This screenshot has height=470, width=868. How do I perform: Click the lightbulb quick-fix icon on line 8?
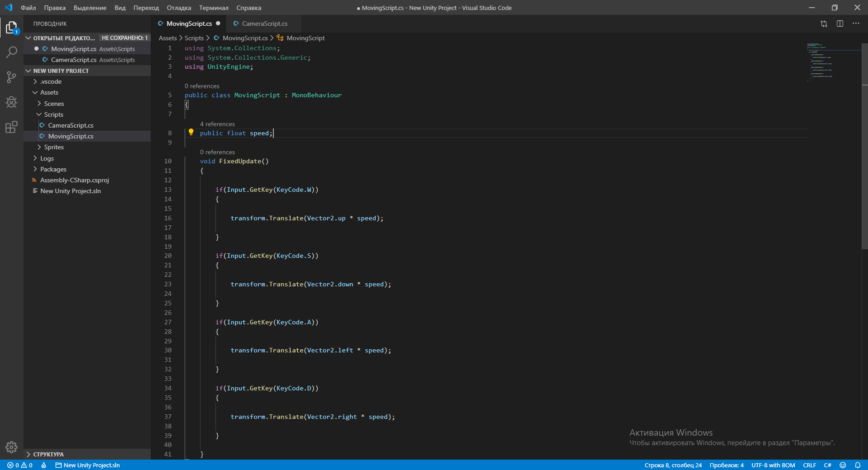191,133
